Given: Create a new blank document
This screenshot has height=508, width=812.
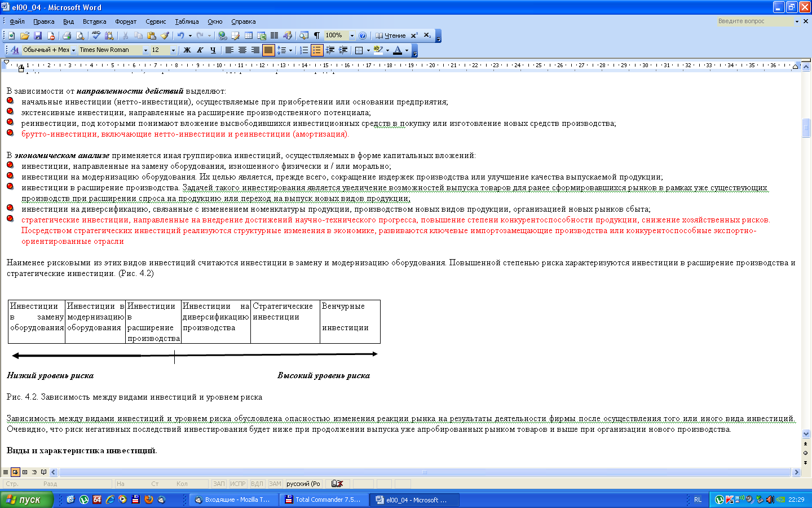Looking at the screenshot, I should coord(12,36).
